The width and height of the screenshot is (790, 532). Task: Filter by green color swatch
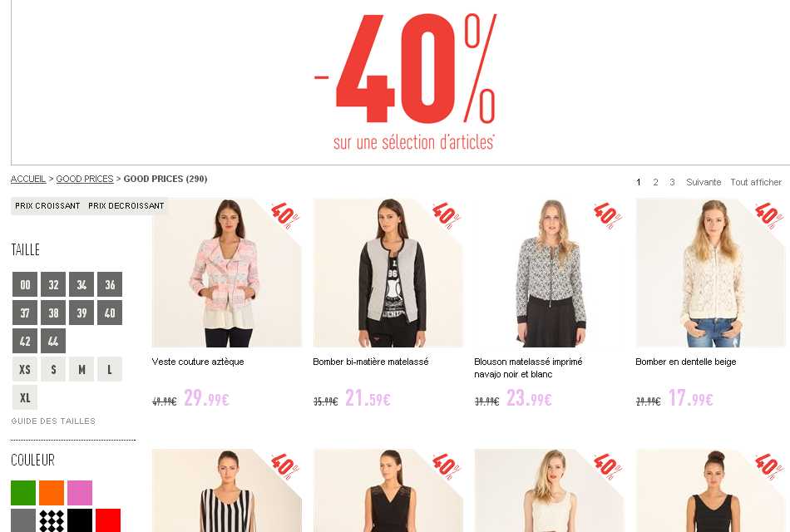23,493
